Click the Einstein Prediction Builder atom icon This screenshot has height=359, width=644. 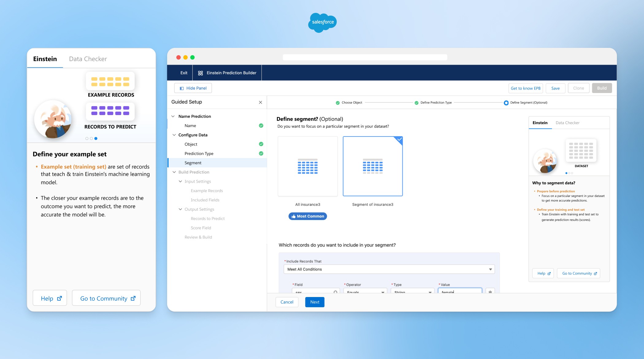pyautogui.click(x=201, y=73)
